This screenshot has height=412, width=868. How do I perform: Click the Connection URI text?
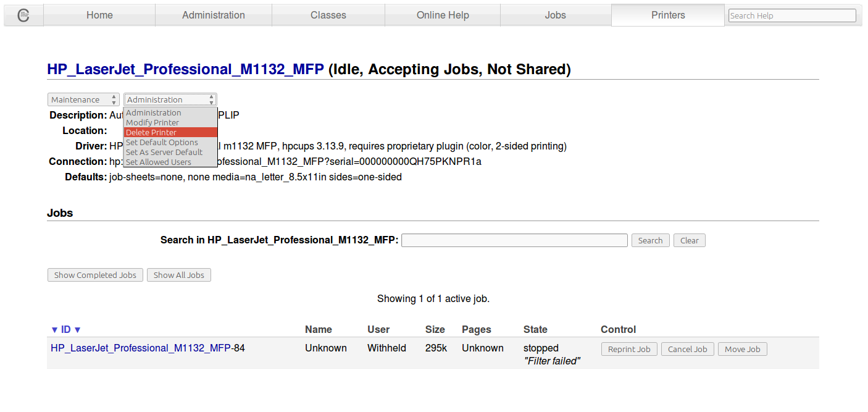295,161
